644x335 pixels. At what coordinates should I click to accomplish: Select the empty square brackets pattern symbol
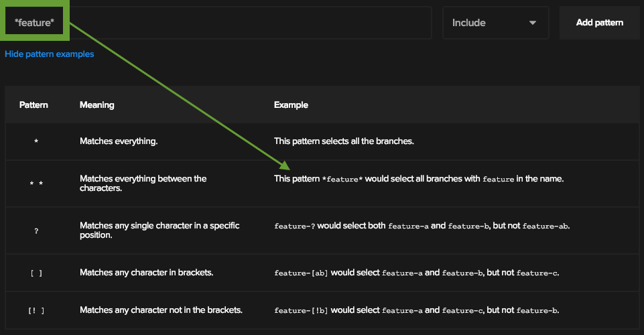click(x=36, y=273)
